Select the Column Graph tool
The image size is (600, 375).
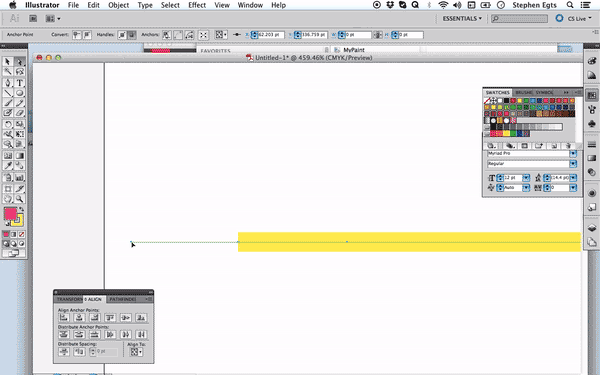pos(20,178)
